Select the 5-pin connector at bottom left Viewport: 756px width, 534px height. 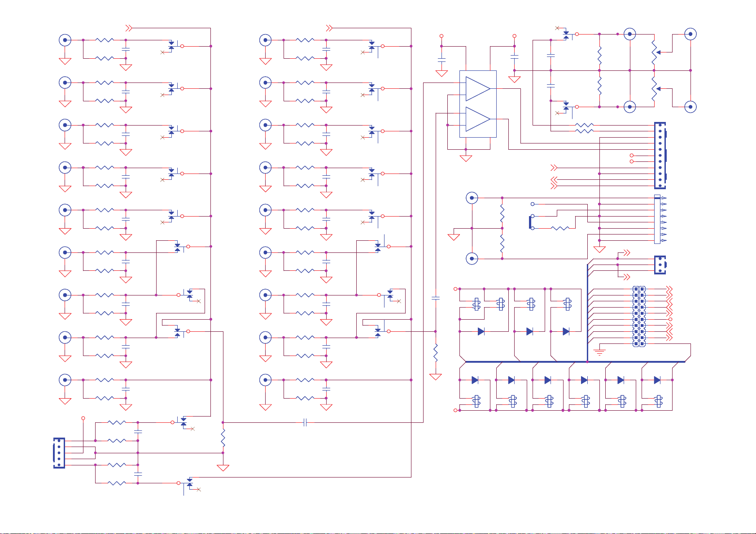(x=59, y=453)
